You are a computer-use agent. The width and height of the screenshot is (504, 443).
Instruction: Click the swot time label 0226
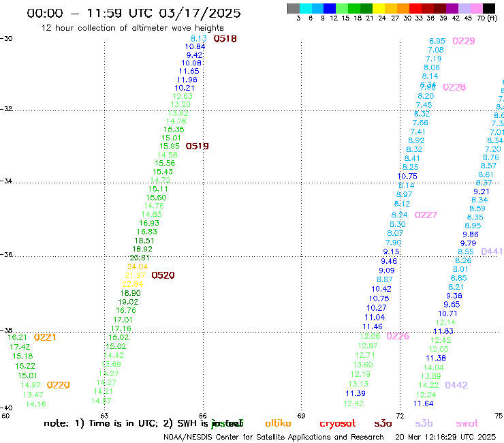pos(398,337)
